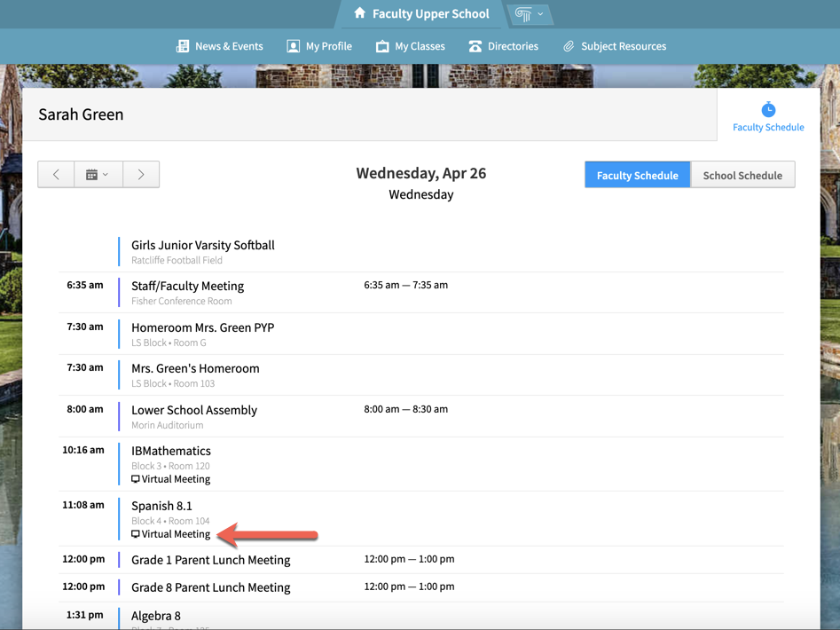Click the 10:16 am start time
Image resolution: width=840 pixels, height=630 pixels.
[83, 450]
